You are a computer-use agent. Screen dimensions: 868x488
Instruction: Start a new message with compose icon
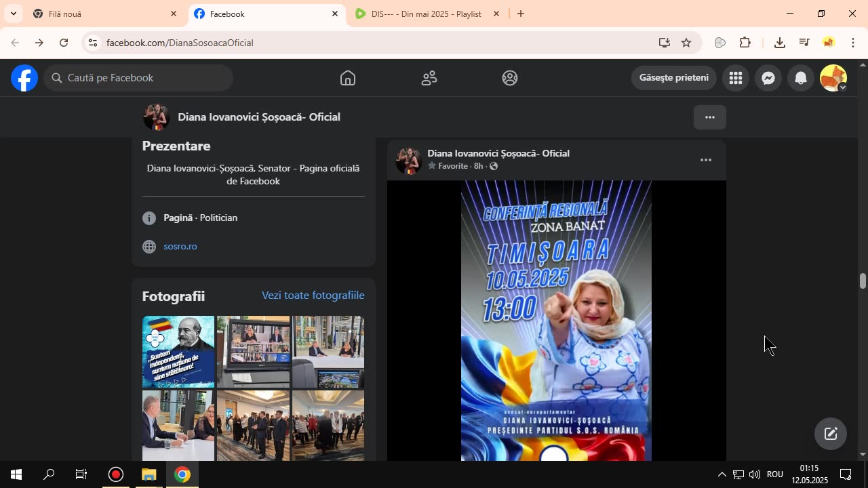pyautogui.click(x=831, y=434)
